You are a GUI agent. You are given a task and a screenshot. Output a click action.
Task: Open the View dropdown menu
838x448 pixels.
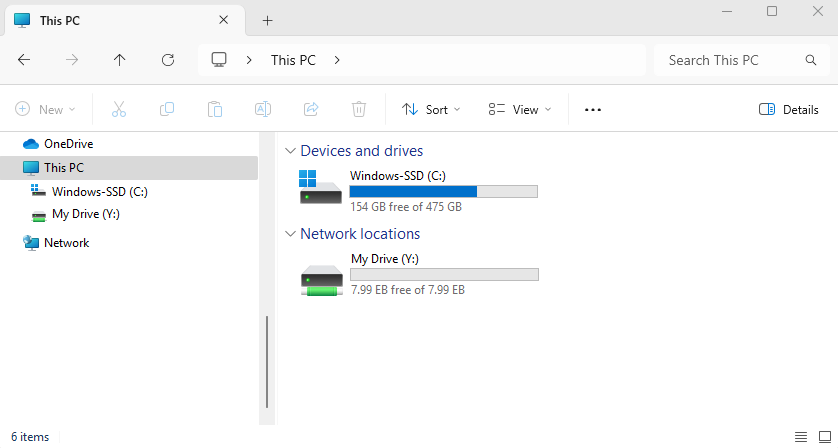tap(519, 110)
